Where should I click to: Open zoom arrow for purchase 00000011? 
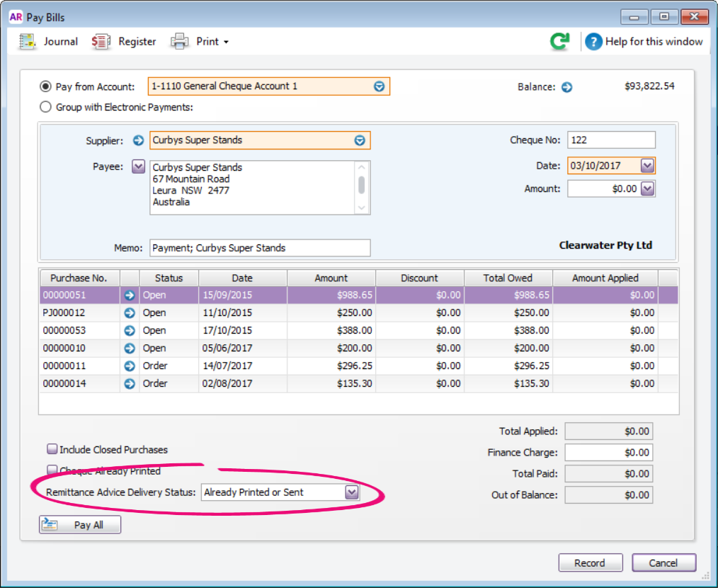coord(130,366)
